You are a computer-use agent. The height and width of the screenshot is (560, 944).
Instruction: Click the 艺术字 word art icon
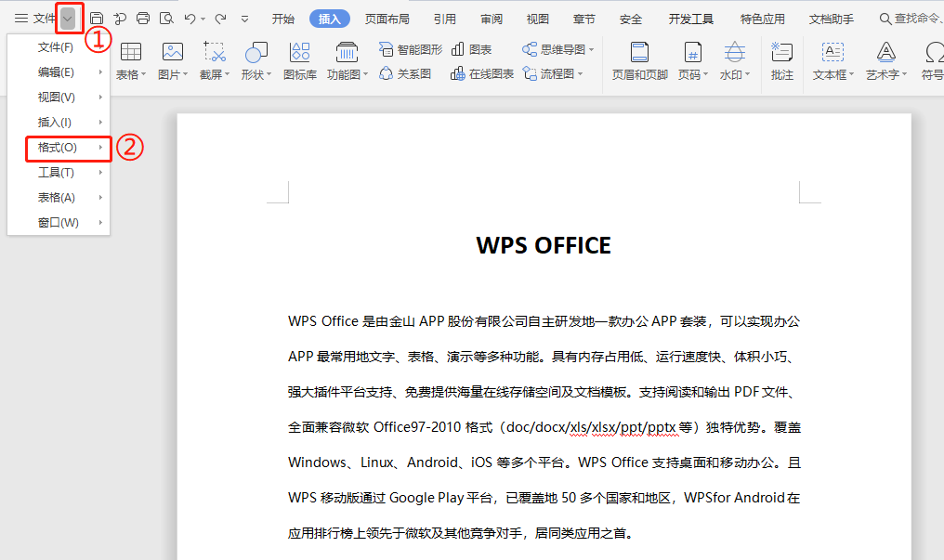[886, 52]
